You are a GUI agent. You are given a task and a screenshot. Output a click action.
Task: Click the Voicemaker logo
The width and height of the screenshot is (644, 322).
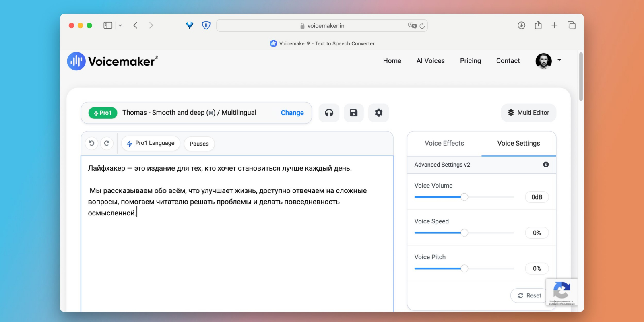tap(112, 61)
